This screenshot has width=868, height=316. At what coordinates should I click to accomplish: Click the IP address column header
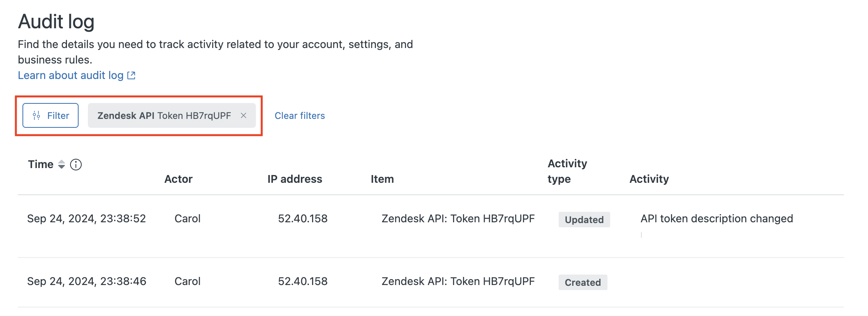pyautogui.click(x=295, y=179)
